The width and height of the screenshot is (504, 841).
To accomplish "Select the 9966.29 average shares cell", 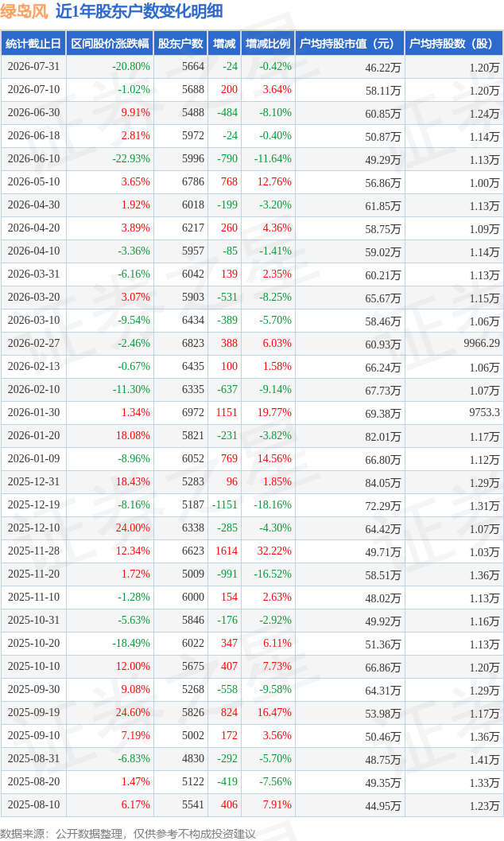I will [482, 343].
